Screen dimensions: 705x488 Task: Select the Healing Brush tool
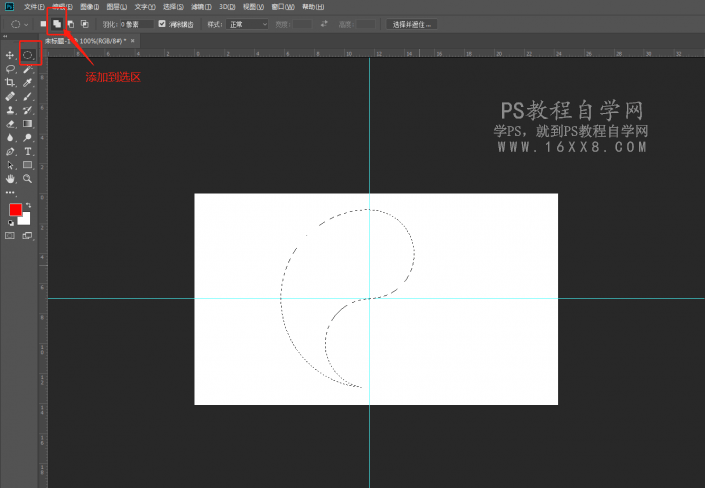click(9, 97)
